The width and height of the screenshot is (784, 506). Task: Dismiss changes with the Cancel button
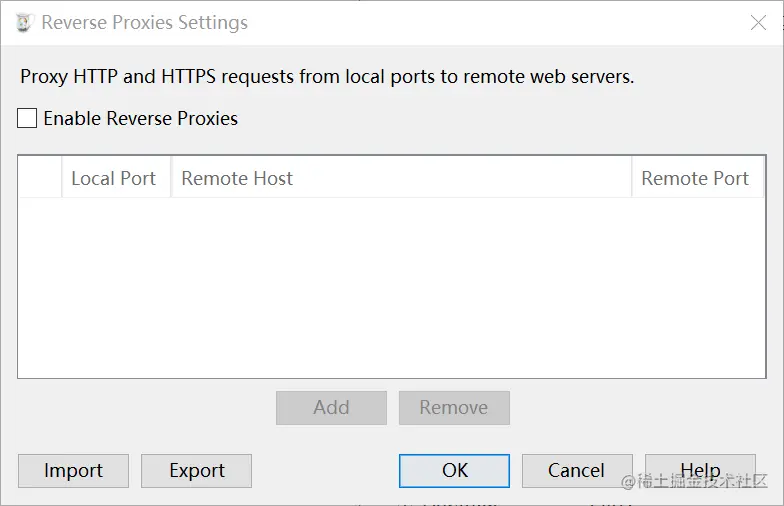(577, 470)
